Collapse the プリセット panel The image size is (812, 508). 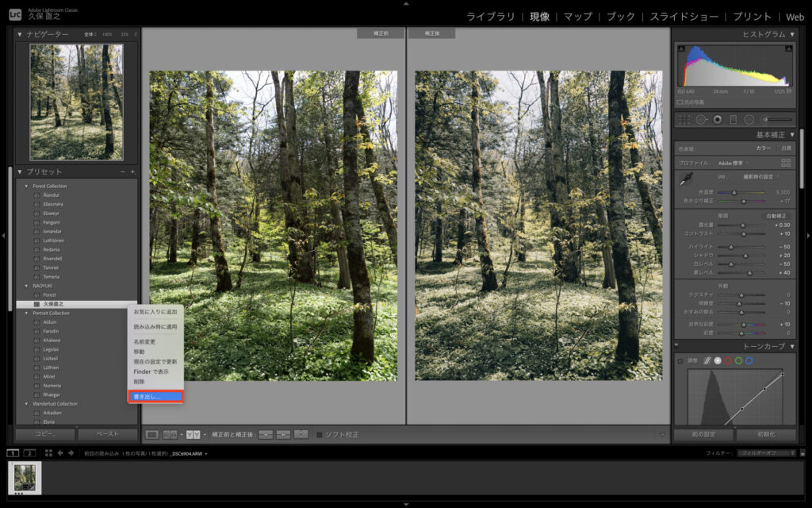click(20, 171)
